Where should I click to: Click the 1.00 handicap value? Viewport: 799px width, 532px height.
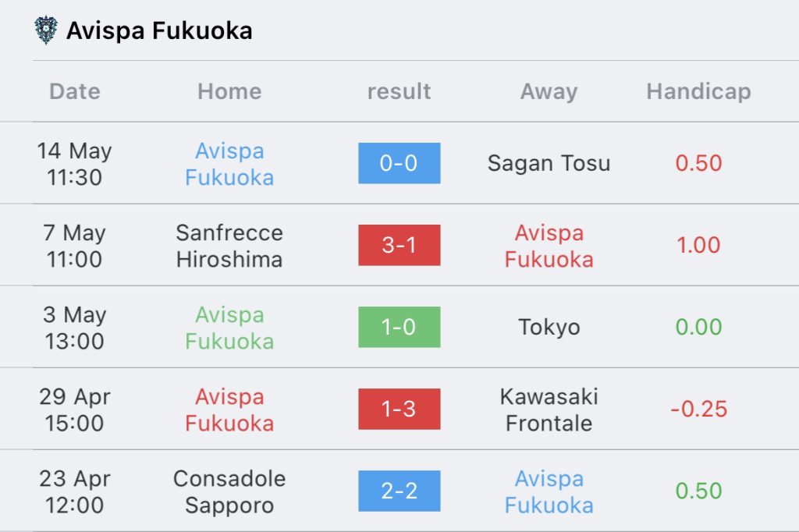[698, 245]
